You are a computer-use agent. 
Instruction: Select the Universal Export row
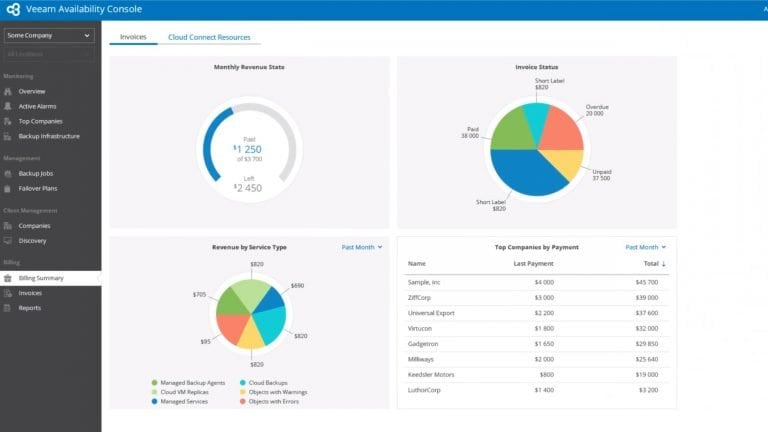click(x=537, y=313)
